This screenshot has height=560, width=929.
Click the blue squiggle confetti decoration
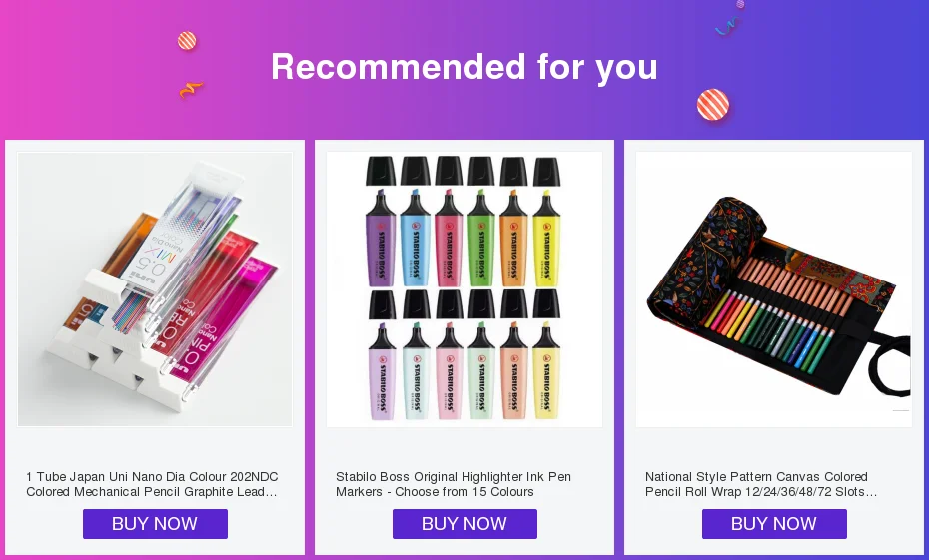point(726,26)
